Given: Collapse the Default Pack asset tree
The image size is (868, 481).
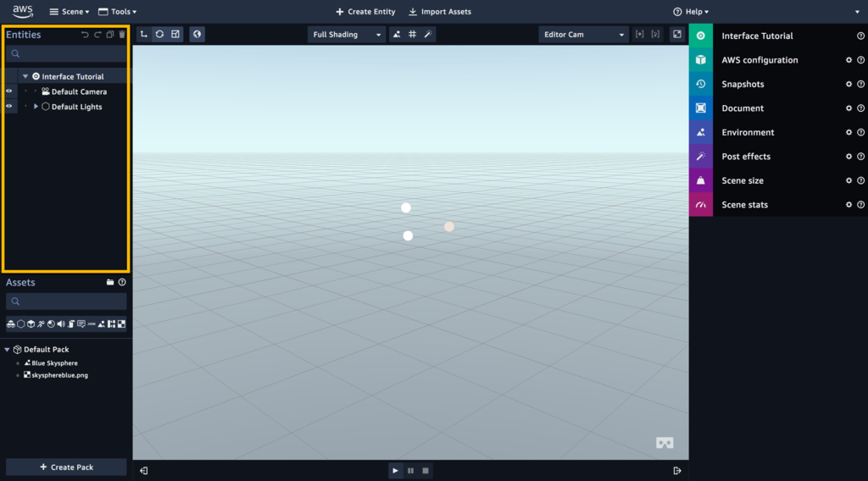Looking at the screenshot, I should coord(7,350).
